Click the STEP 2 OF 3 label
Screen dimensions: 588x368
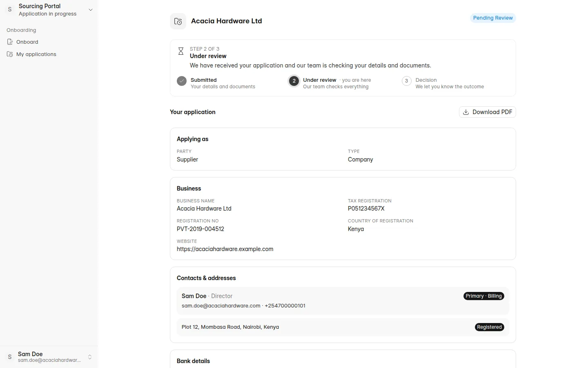click(x=205, y=49)
